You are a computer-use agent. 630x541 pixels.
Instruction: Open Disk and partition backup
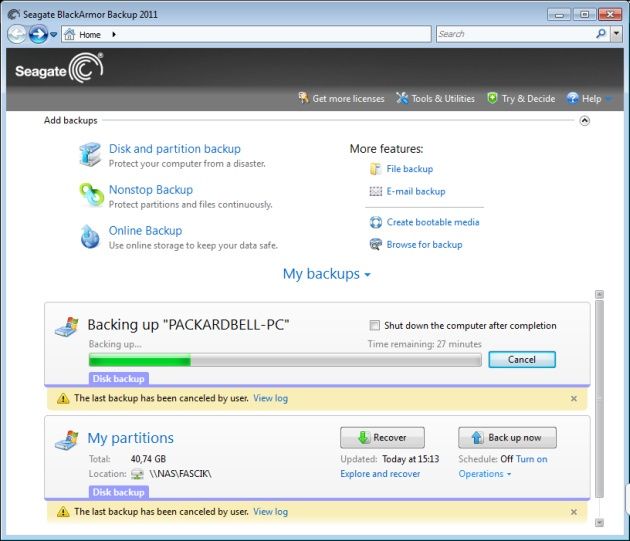click(x=175, y=149)
